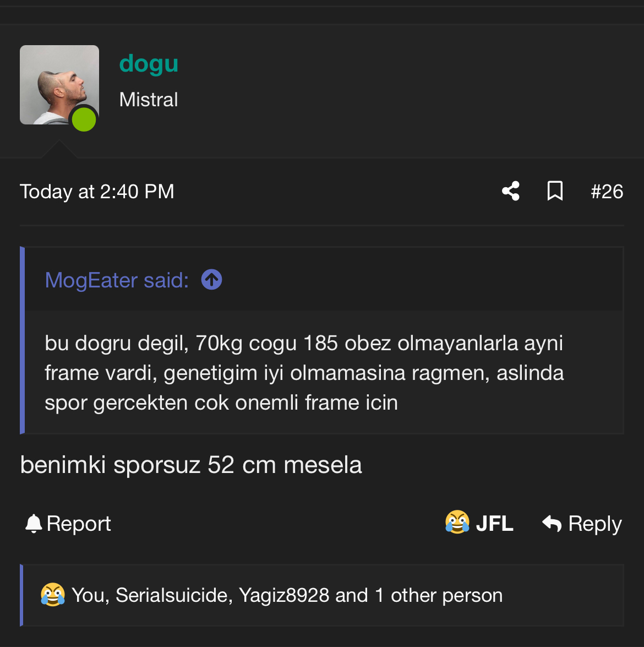644x647 pixels.
Task: Click the 'Today at 2:40 PM' timestamp
Action: click(x=97, y=192)
